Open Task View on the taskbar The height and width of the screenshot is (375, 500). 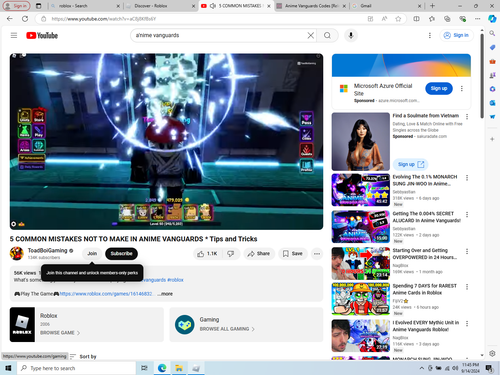(x=144, y=368)
